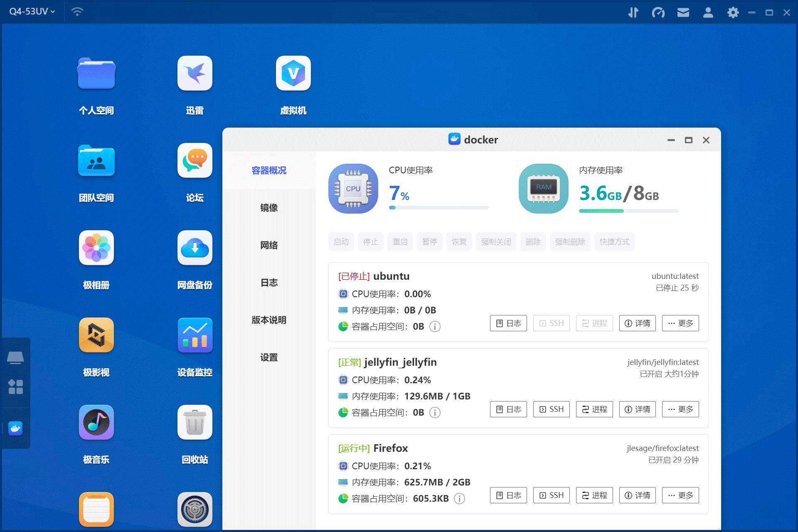Viewport: 798px width, 532px height.
Task: Launch the 极影视 video app icon
Action: click(96, 335)
